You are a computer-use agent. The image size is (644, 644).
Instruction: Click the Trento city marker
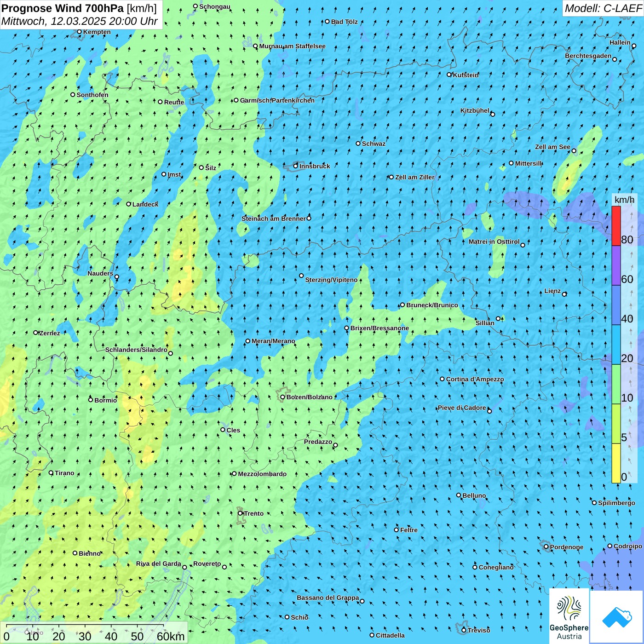coord(240,513)
